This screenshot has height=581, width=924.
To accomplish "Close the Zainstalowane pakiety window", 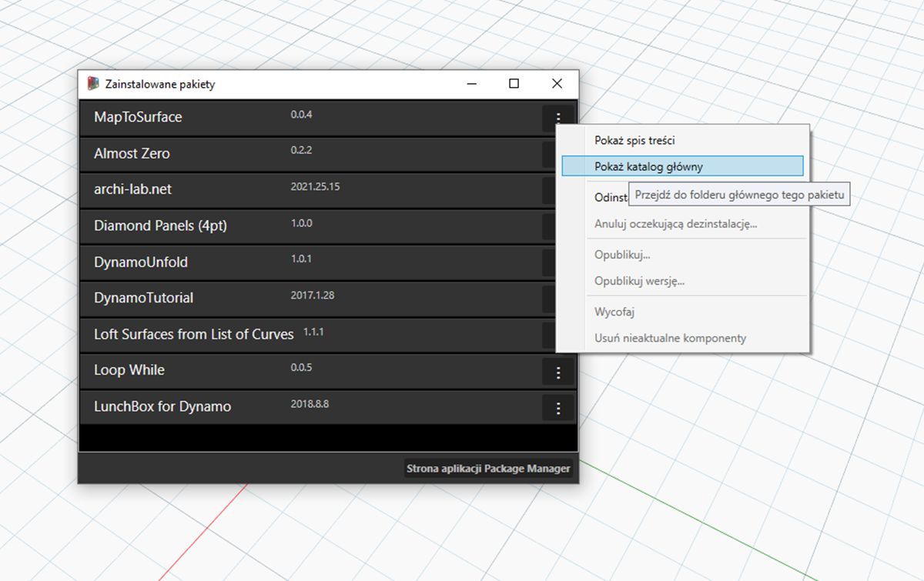I will [x=557, y=84].
